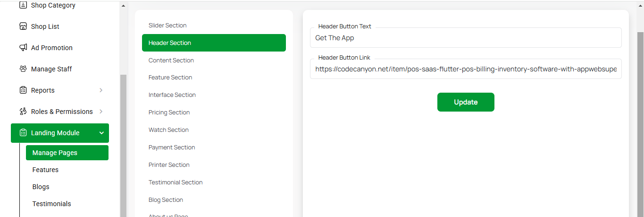Click the sidebar scroll-up arrow

(x=124, y=6)
